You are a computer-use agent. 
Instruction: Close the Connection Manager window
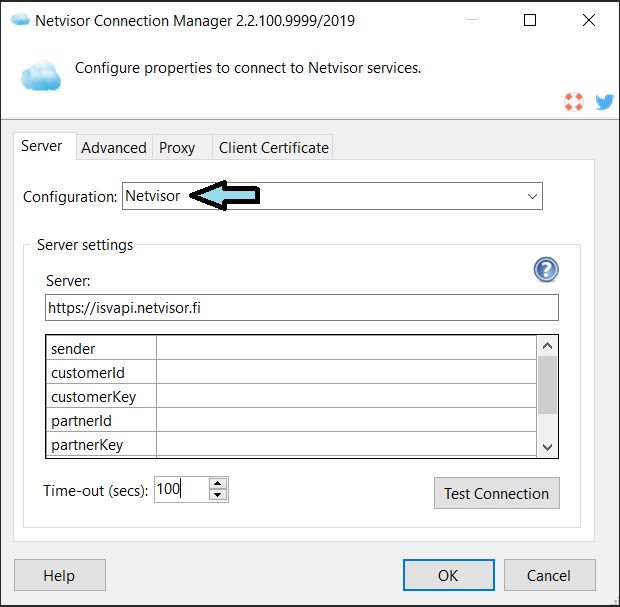[589, 19]
